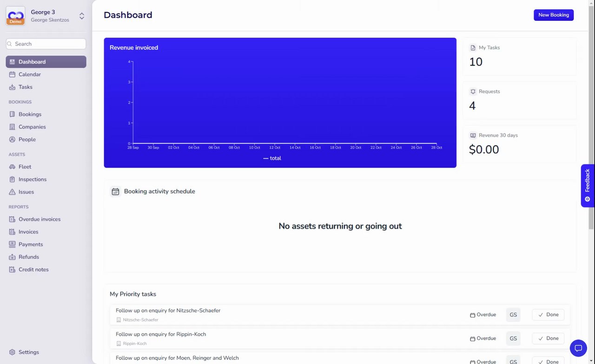Click Overdue label on Nitzsche-Schaefer task
Screen dimensions: 595x364
coord(483,315)
